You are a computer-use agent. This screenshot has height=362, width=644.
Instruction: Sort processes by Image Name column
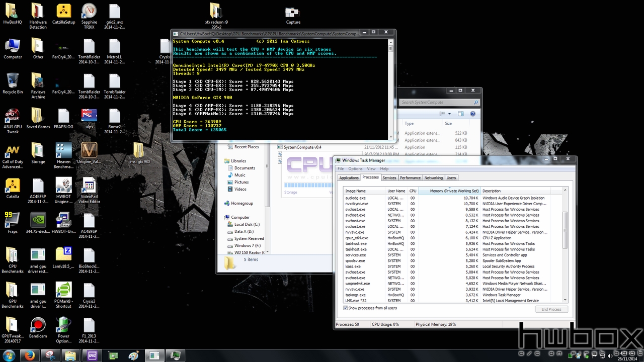click(365, 191)
